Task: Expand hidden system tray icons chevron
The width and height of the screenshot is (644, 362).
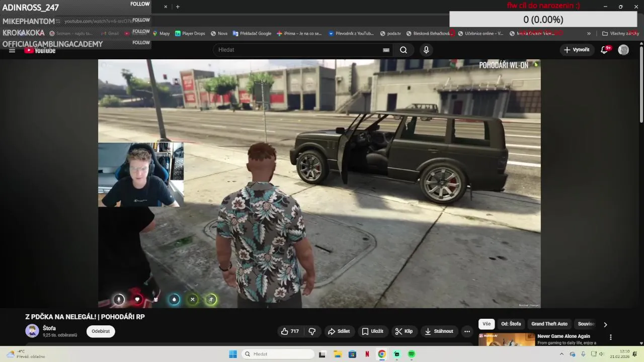Action: point(561,354)
